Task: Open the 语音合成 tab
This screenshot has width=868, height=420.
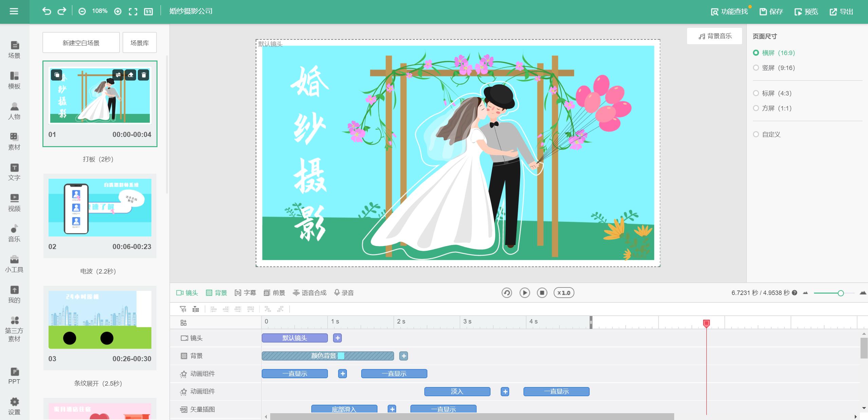Action: (x=310, y=293)
